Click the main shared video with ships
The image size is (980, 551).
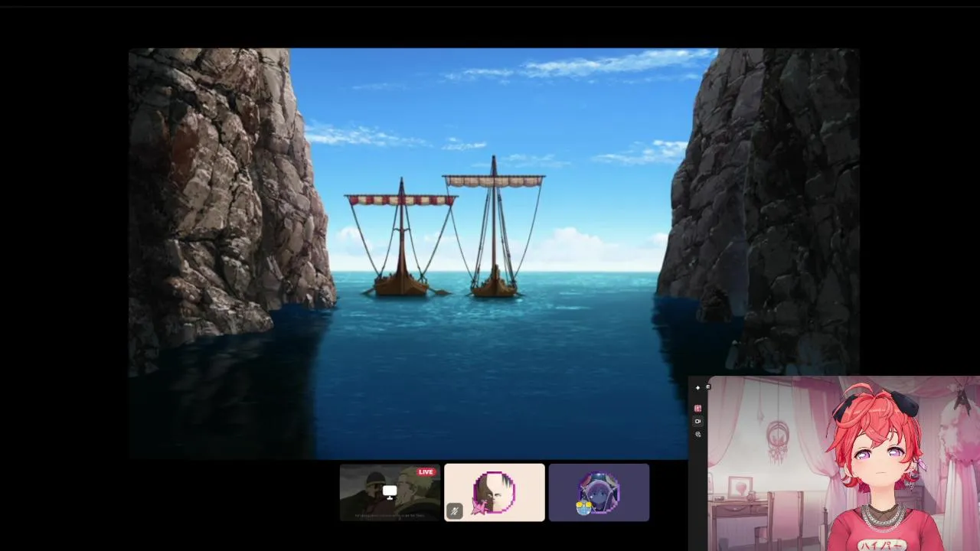pos(494,253)
